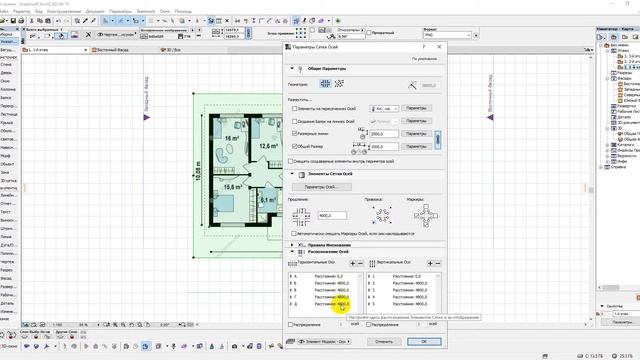This screenshot has width=640, height=360.
Task: Expand the naming rules section
Action: [x=292, y=245]
